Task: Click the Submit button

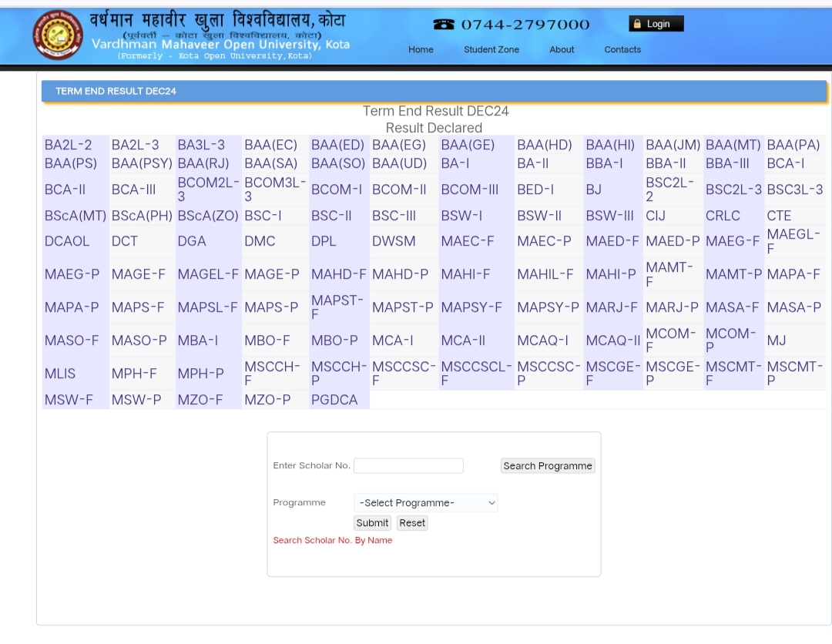Action: tap(372, 523)
